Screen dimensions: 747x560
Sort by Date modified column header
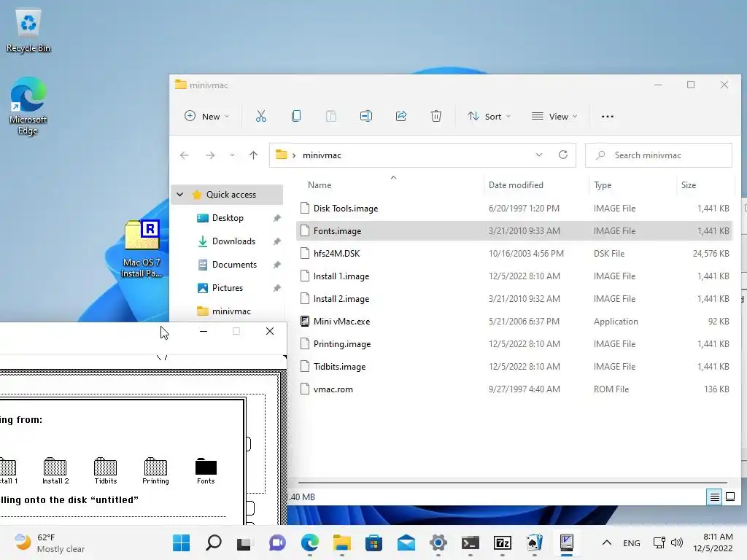pyautogui.click(x=516, y=185)
